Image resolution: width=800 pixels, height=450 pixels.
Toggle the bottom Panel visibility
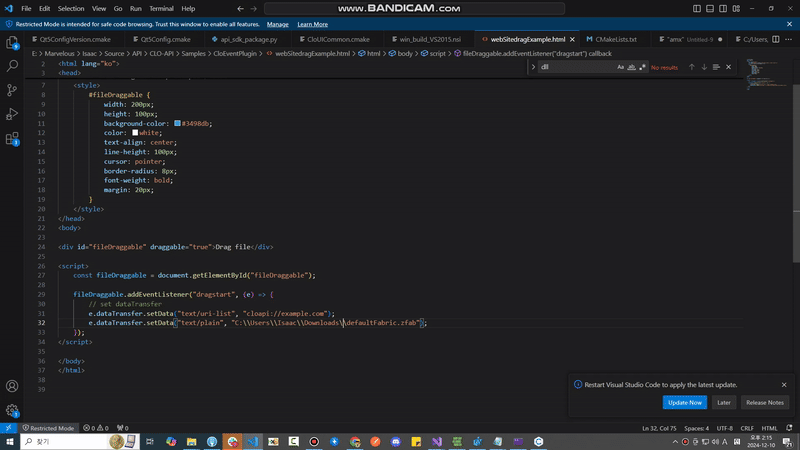click(x=710, y=9)
